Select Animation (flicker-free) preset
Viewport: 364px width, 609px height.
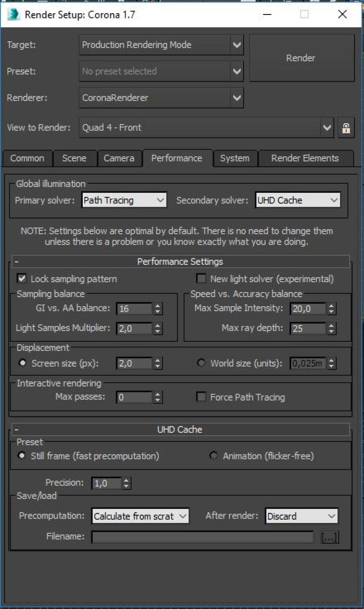coord(214,456)
